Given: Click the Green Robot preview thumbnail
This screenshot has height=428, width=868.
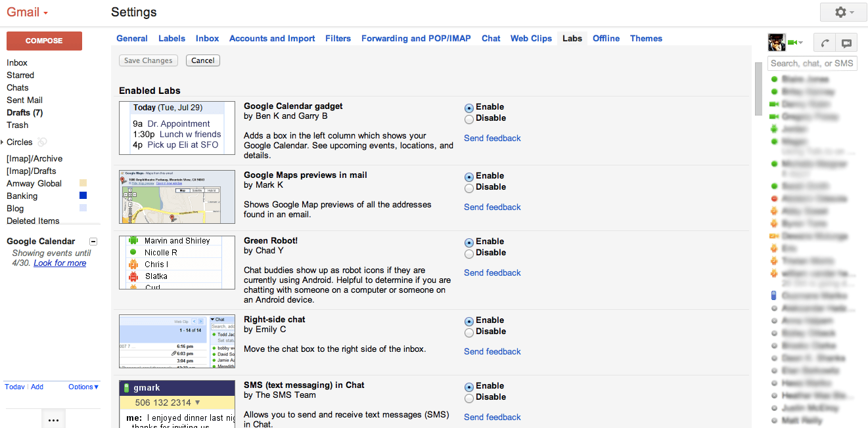Looking at the screenshot, I should point(177,263).
